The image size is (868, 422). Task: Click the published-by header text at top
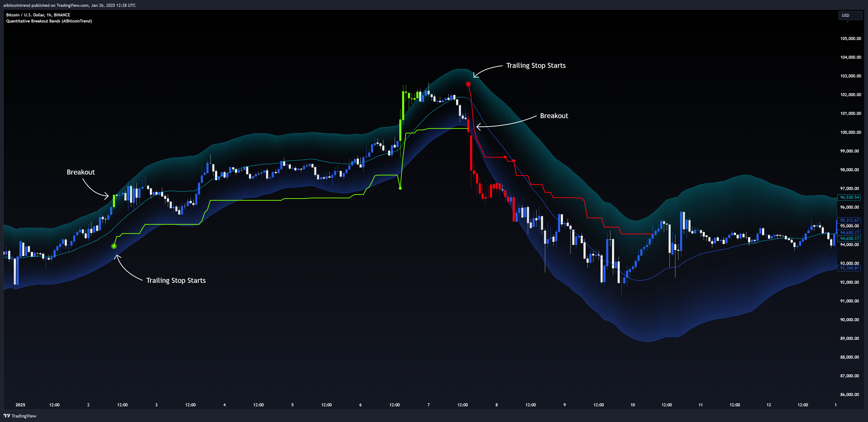pos(69,5)
